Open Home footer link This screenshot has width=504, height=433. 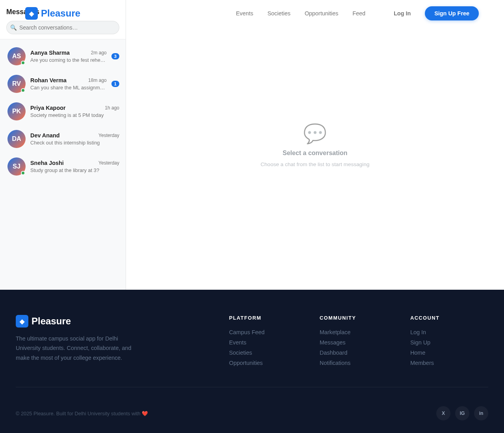click(x=418, y=353)
